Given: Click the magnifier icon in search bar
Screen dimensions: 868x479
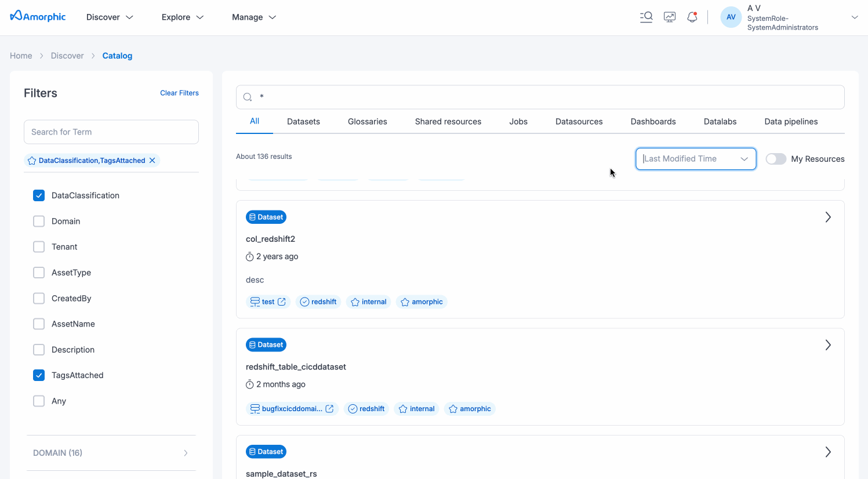Looking at the screenshot, I should (248, 97).
